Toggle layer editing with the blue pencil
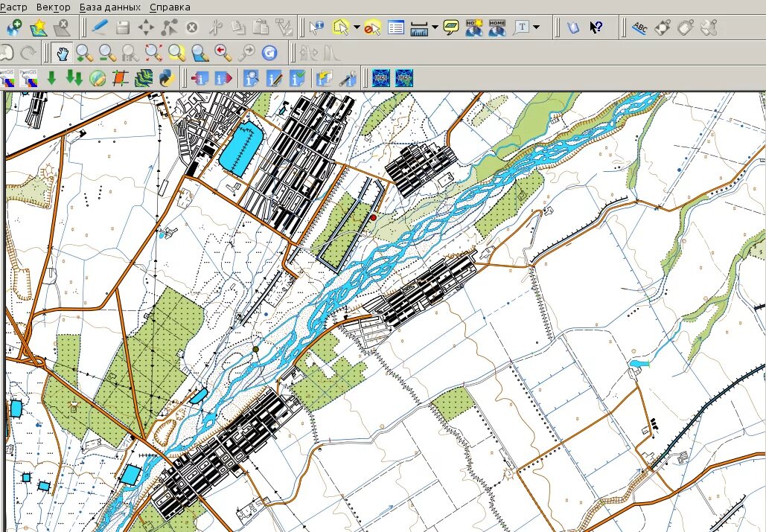This screenshot has height=532, width=766. [x=100, y=27]
